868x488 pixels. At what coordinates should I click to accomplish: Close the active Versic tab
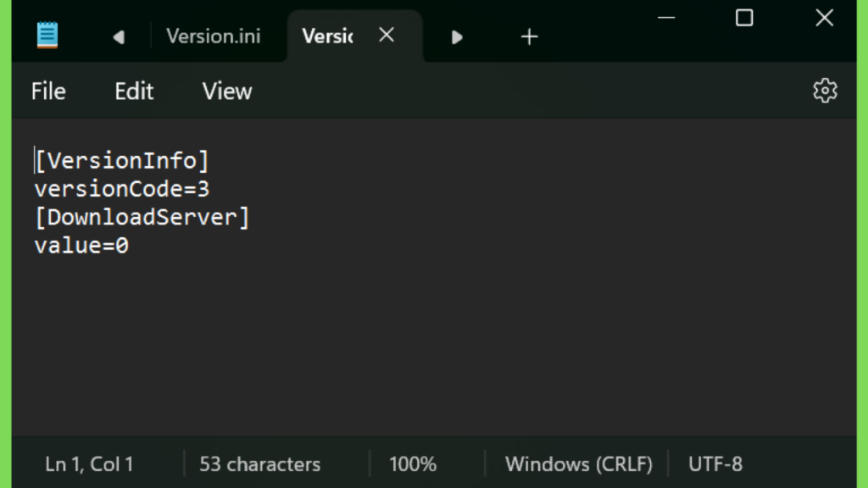387,36
